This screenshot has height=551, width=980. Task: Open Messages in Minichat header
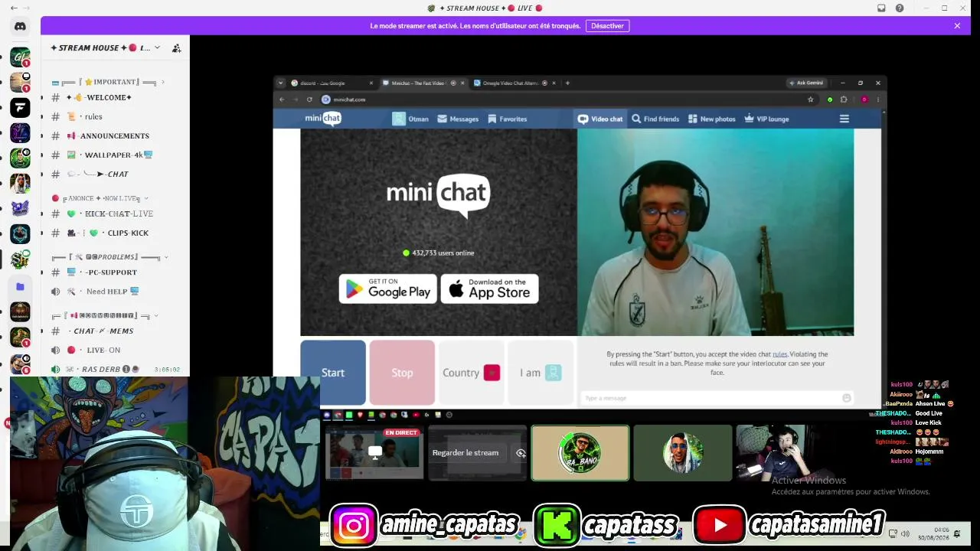(458, 119)
